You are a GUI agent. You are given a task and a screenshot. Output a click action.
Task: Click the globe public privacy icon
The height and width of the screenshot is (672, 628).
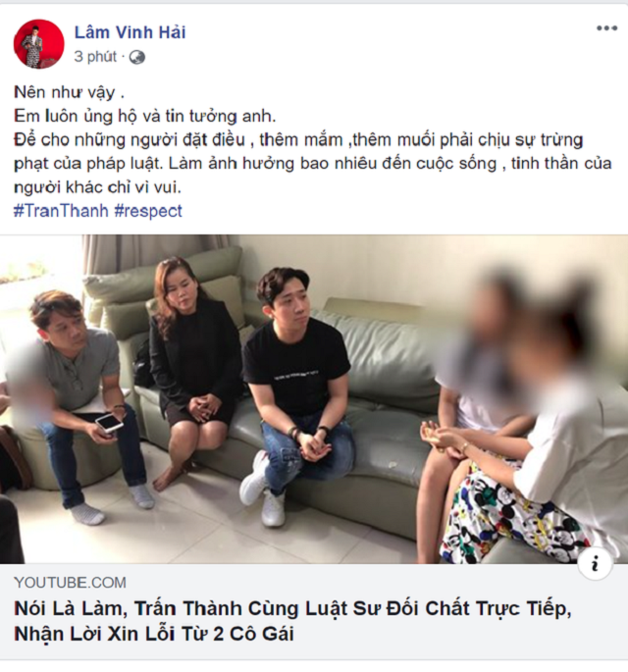pyautogui.click(x=137, y=57)
